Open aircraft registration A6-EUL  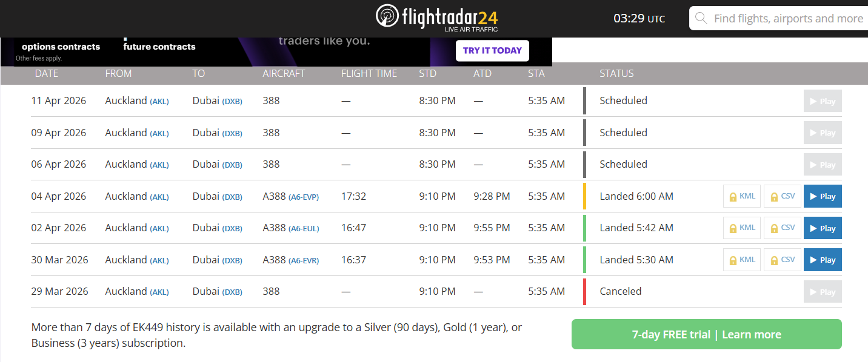(304, 229)
